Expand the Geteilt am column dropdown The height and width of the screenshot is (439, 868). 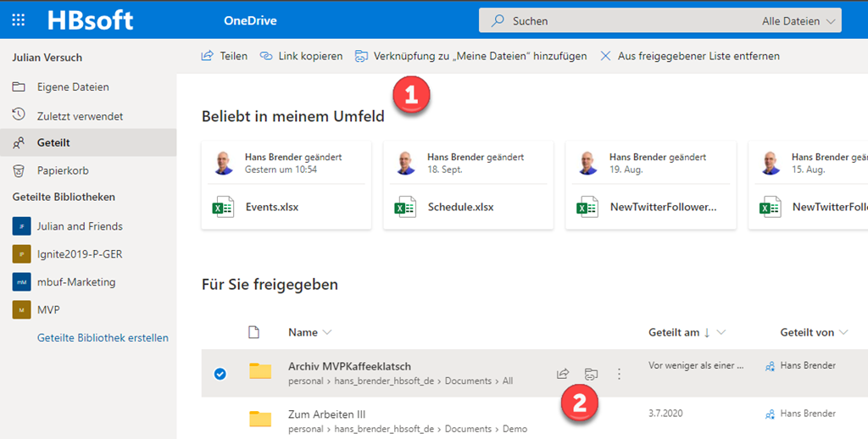tap(721, 332)
